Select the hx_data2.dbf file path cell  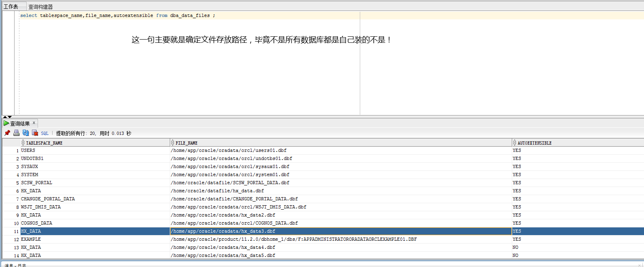[x=341, y=215]
